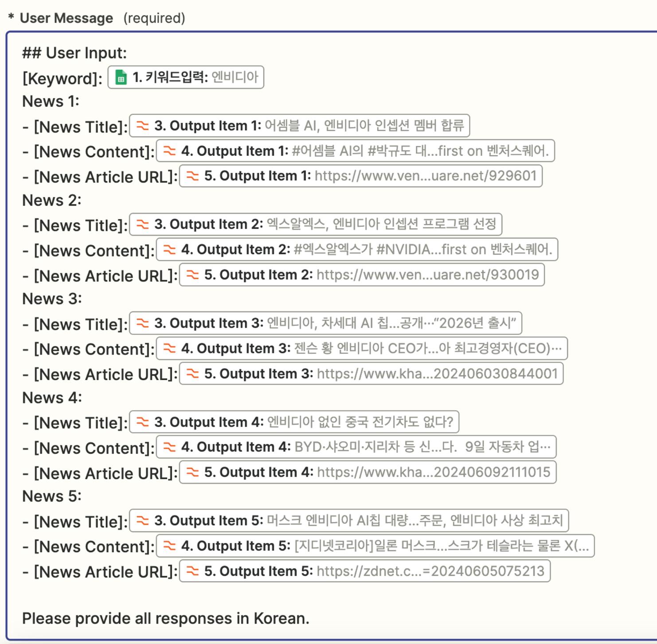657x644 pixels.
Task: Click 'Please provide all responses in Korean.' text
Action: (x=166, y=618)
